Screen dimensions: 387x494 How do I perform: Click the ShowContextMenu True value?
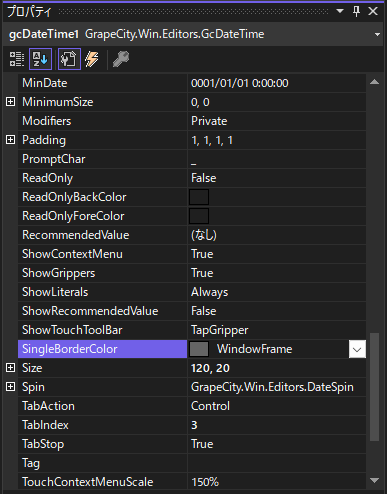coord(202,254)
